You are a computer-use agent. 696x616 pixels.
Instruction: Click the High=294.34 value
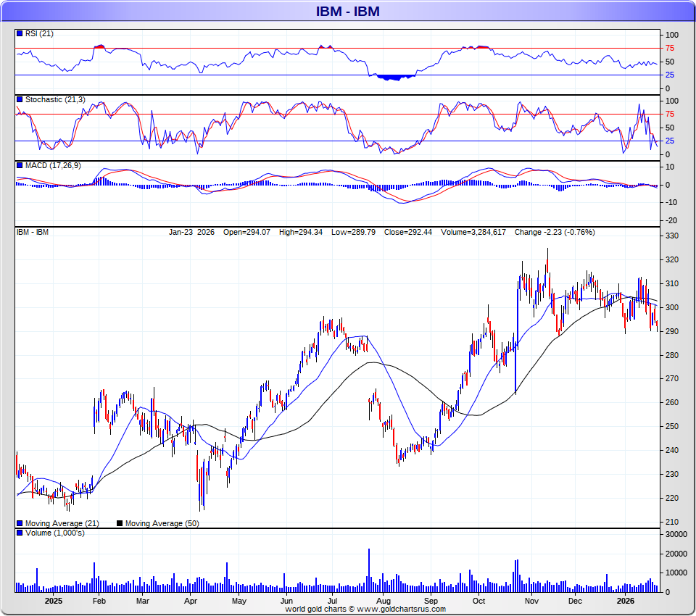[x=299, y=233]
